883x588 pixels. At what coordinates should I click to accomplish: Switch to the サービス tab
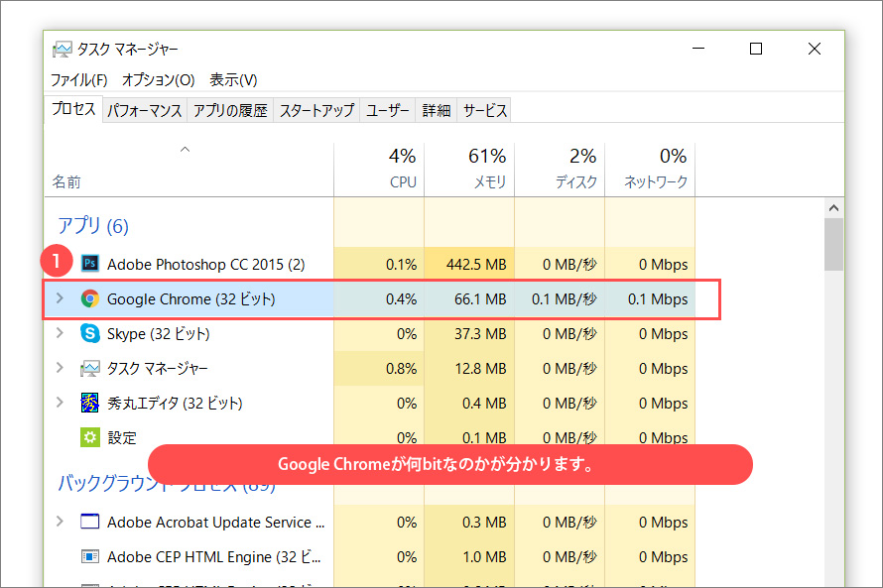coord(485,110)
